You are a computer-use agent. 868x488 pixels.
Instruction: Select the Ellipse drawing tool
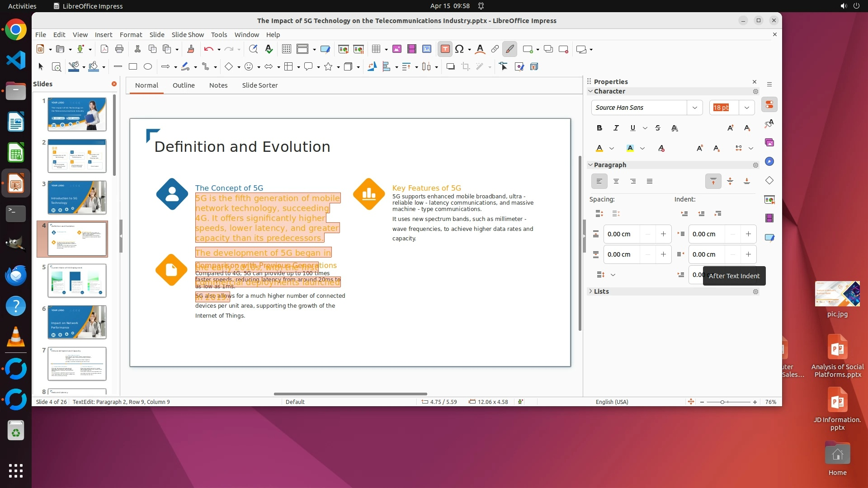point(147,67)
